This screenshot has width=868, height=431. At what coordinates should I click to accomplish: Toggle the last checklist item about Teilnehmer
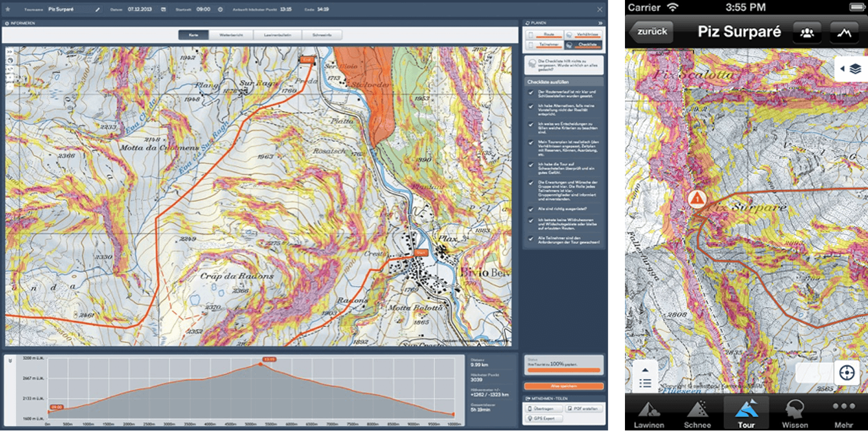click(x=531, y=238)
